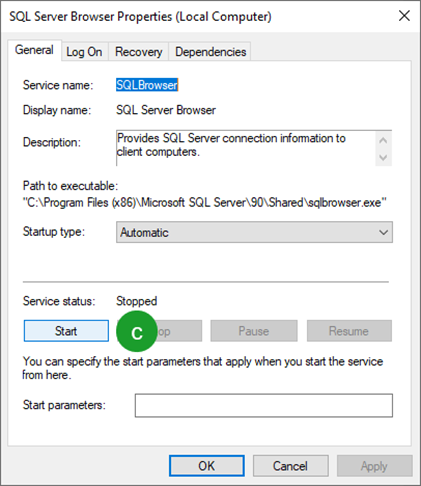Click the description scrollbar up arrow
Viewport: 421px width, 486px height.
pyautogui.click(x=383, y=140)
